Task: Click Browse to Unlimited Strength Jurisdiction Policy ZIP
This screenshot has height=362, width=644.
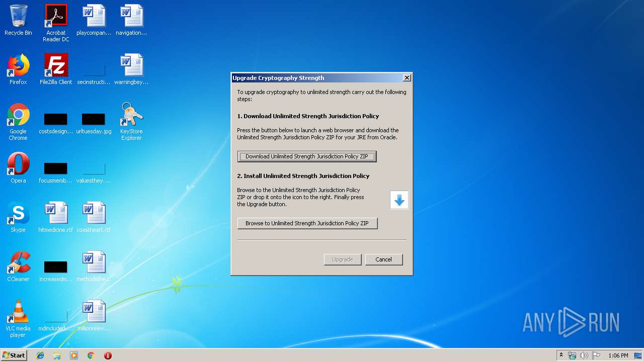Action: tap(307, 223)
